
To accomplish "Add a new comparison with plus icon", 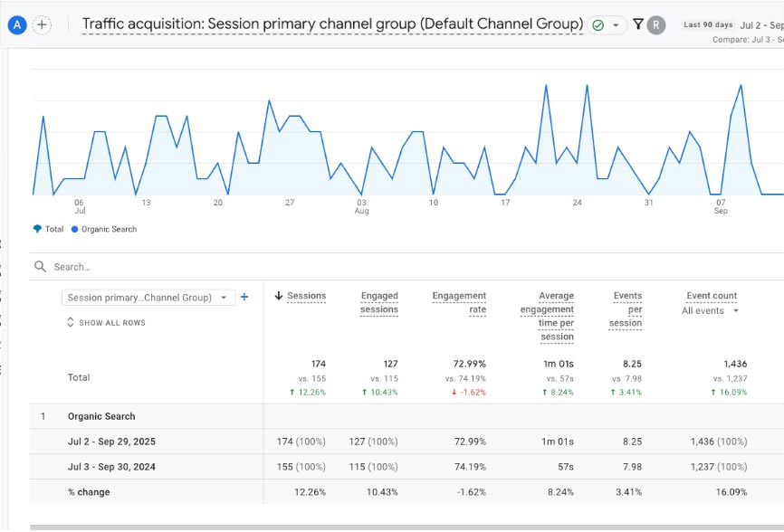I will coord(43,25).
